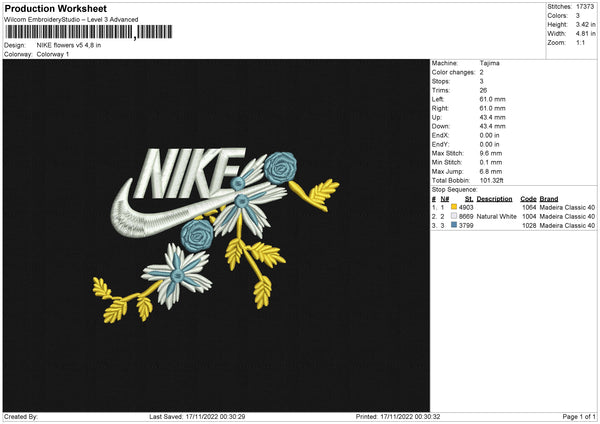Click the 'Wilcom EmbroideryStudio – Level 3 Advanced' text
This screenshot has height=424, width=600.
point(71,20)
